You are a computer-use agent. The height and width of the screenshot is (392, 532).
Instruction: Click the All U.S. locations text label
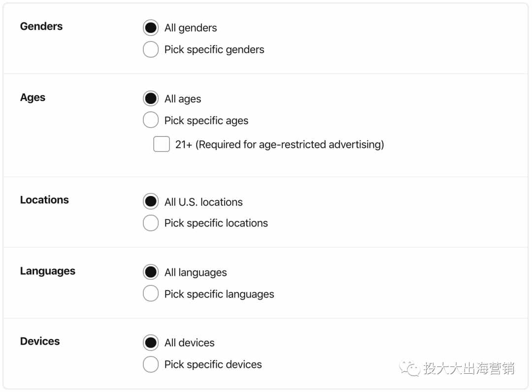click(203, 202)
